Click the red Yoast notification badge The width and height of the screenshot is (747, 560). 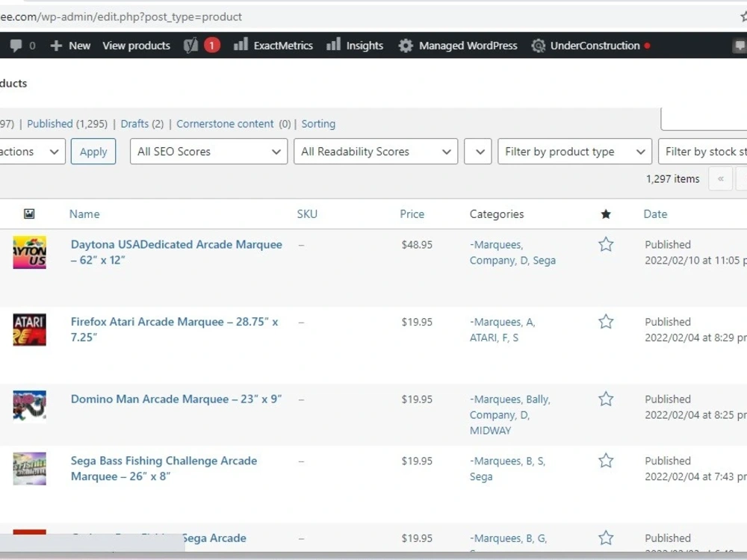tap(212, 46)
